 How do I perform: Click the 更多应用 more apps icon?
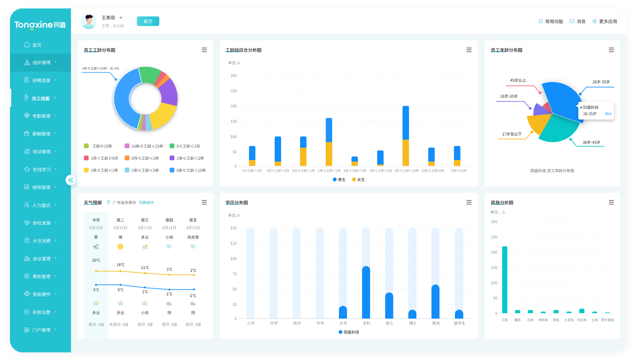click(x=595, y=21)
